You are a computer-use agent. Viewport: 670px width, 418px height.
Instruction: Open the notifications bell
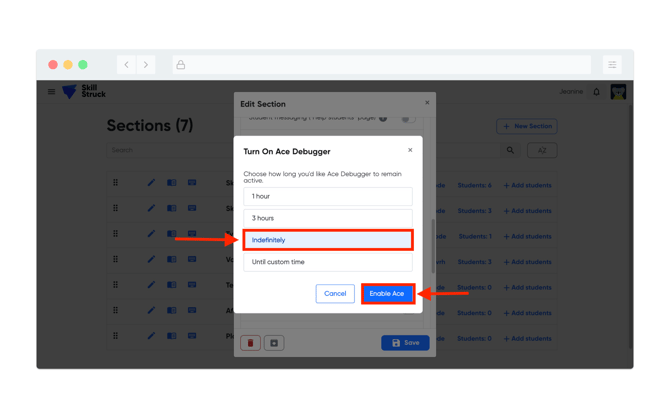tap(597, 92)
